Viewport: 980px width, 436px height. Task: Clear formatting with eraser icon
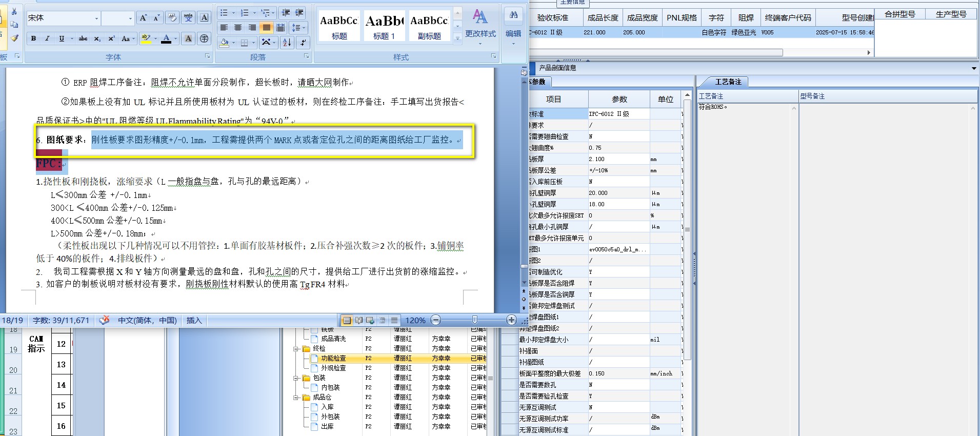pyautogui.click(x=172, y=18)
